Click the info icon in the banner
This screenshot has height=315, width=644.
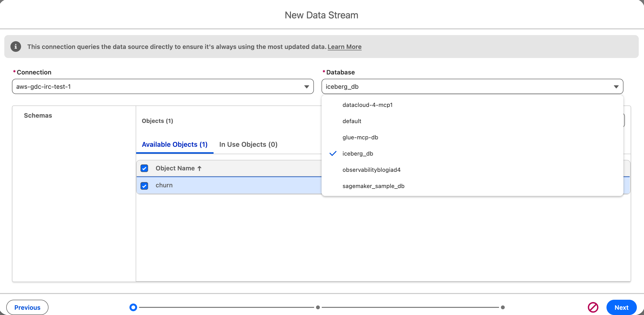[x=16, y=47]
